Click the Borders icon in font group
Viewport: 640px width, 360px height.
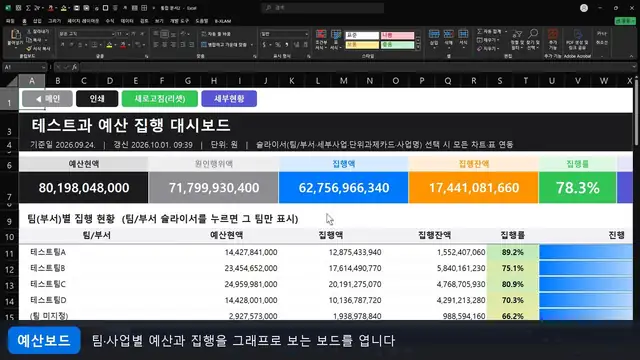[x=94, y=44]
